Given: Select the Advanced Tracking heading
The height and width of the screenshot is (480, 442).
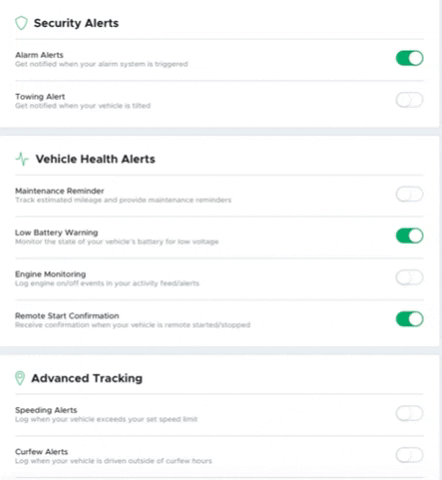Looking at the screenshot, I should pos(87,378).
